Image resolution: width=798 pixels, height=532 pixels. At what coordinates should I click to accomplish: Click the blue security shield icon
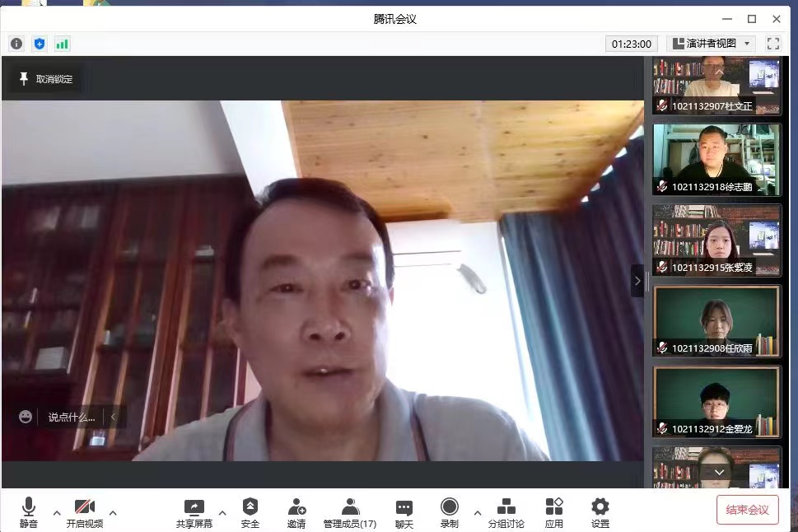click(x=40, y=44)
